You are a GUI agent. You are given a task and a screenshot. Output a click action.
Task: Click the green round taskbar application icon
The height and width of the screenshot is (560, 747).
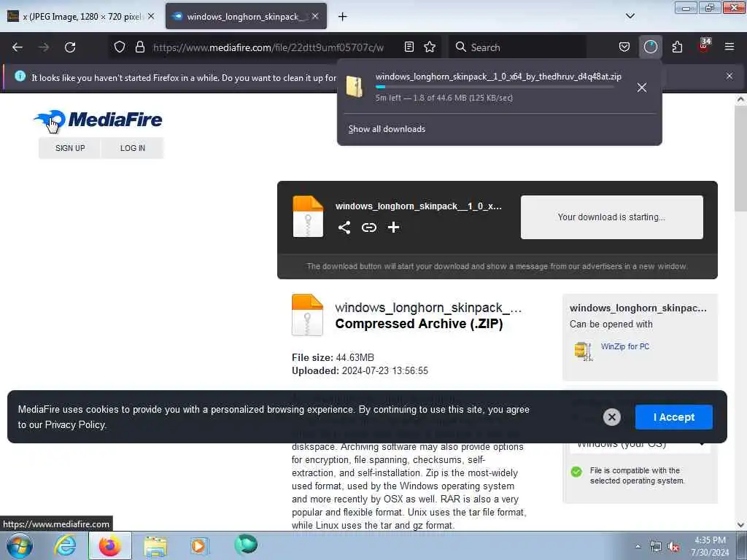(246, 545)
